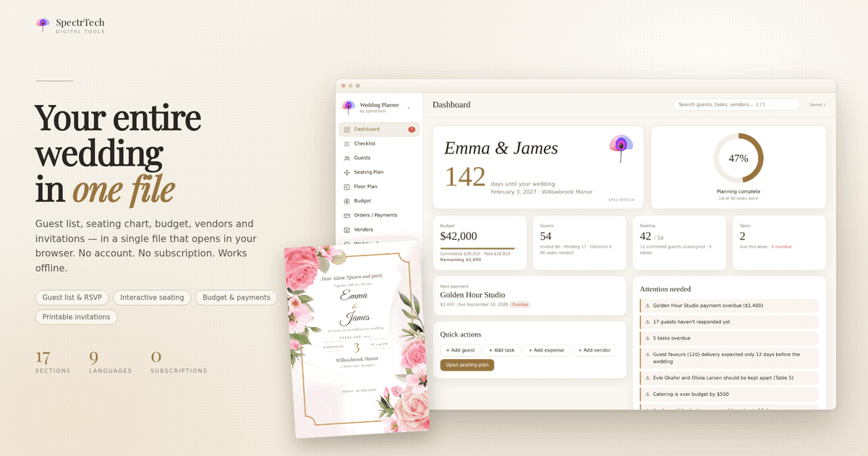Click the Printable invitations pill
The width and height of the screenshot is (868, 456).
pyautogui.click(x=76, y=317)
